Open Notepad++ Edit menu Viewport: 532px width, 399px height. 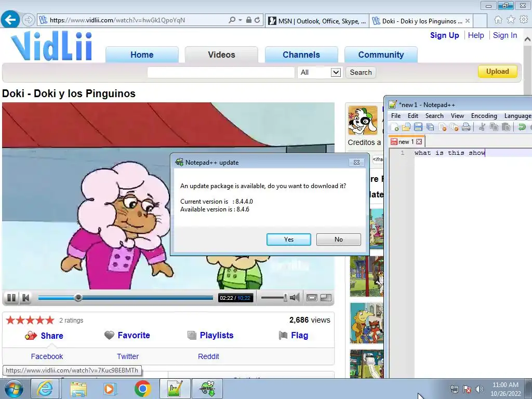click(413, 116)
